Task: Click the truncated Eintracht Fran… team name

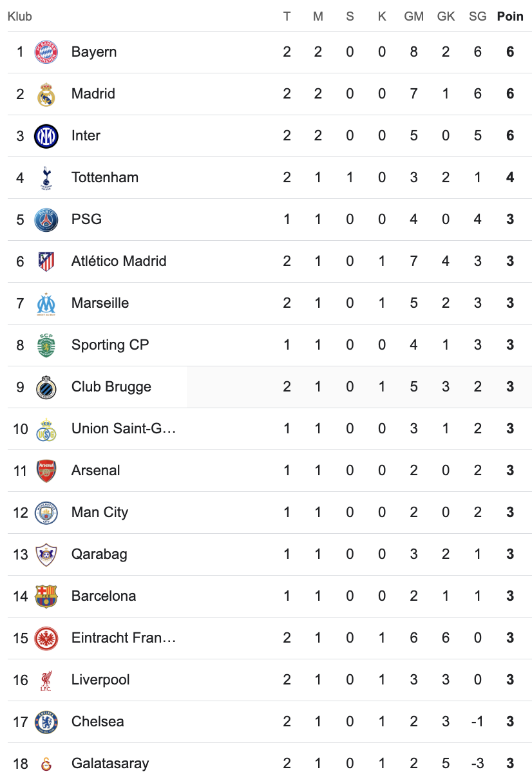Action: pyautogui.click(x=124, y=638)
